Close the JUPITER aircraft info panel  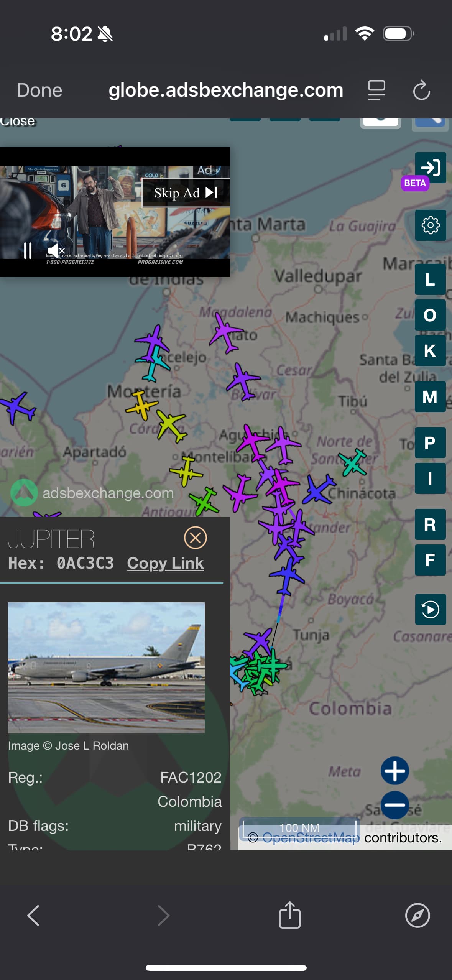195,538
